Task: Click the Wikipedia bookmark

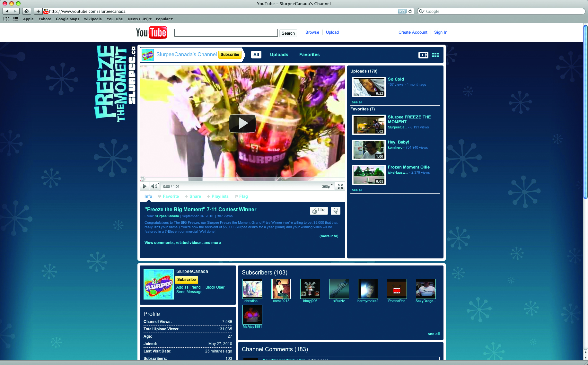Action: [93, 19]
